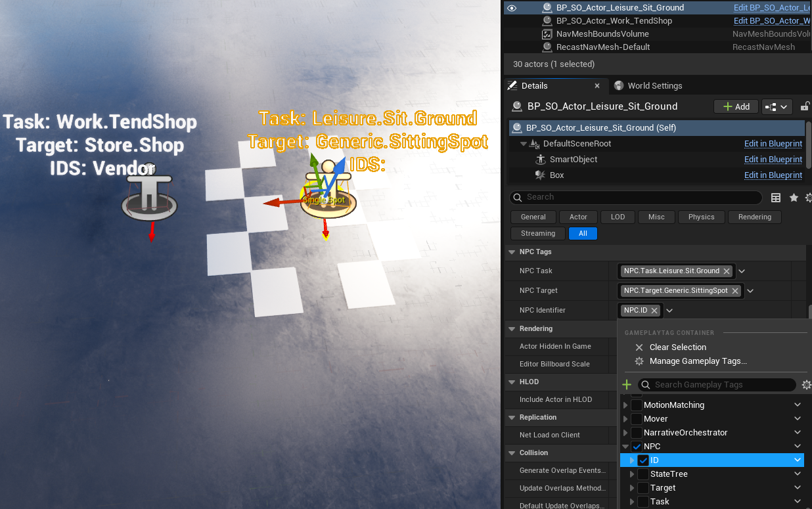Switch to the World Settings tab
Screen dimensions: 812x509
[x=654, y=85]
